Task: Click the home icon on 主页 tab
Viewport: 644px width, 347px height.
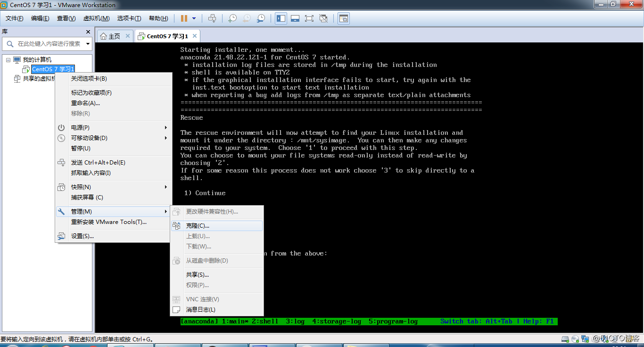Action: click(104, 36)
